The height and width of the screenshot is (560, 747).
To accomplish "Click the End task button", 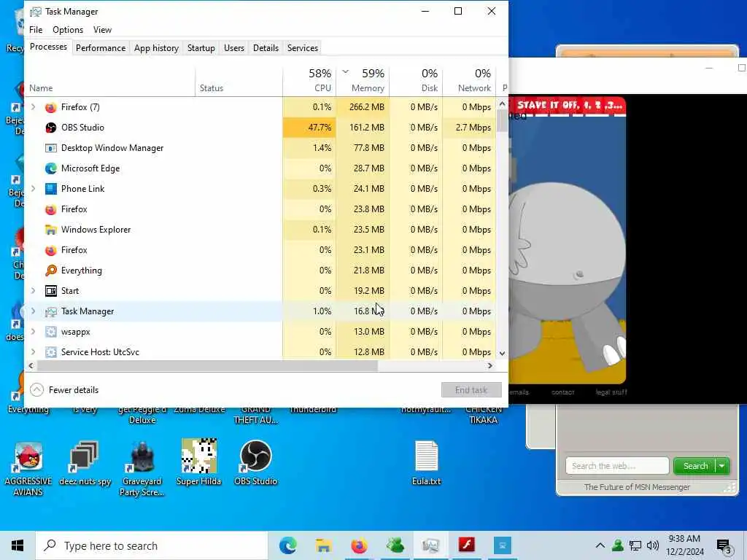I will 471,390.
